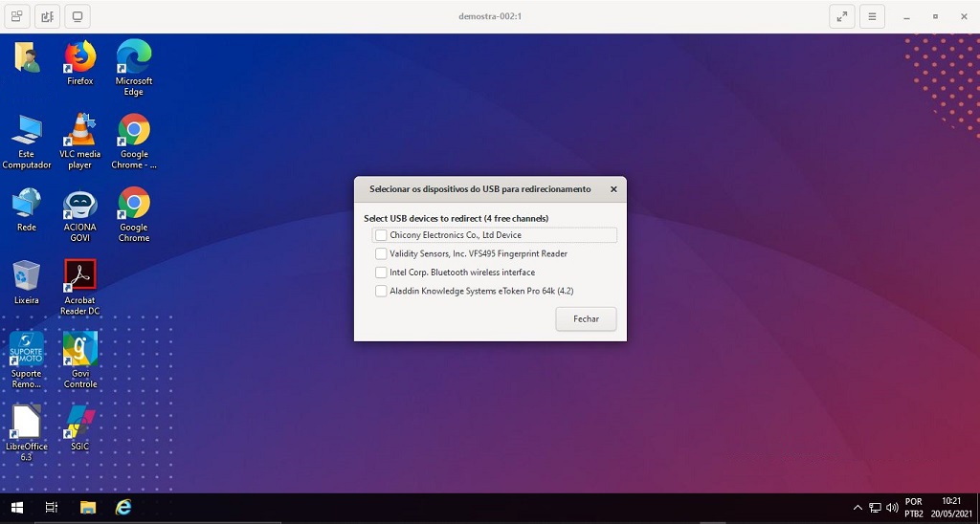Open the hamburger menu in viewer header
Screen dimensions: 980x524
(x=871, y=16)
